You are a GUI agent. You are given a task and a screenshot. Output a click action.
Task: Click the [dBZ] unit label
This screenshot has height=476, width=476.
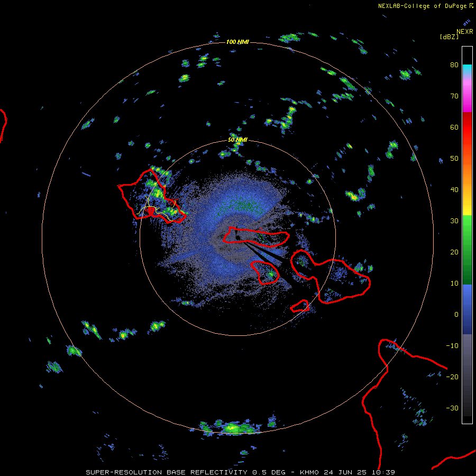[449, 36]
